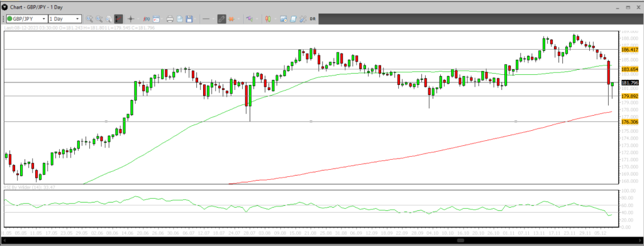Image resolution: width=644 pixels, height=246 pixels.
Task: Expand the chart type dropdown arrow
Action: [275, 19]
